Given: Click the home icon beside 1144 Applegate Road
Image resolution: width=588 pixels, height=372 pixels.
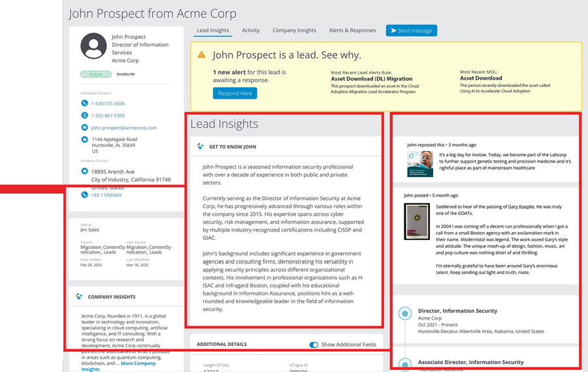Looking at the screenshot, I should click(84, 139).
